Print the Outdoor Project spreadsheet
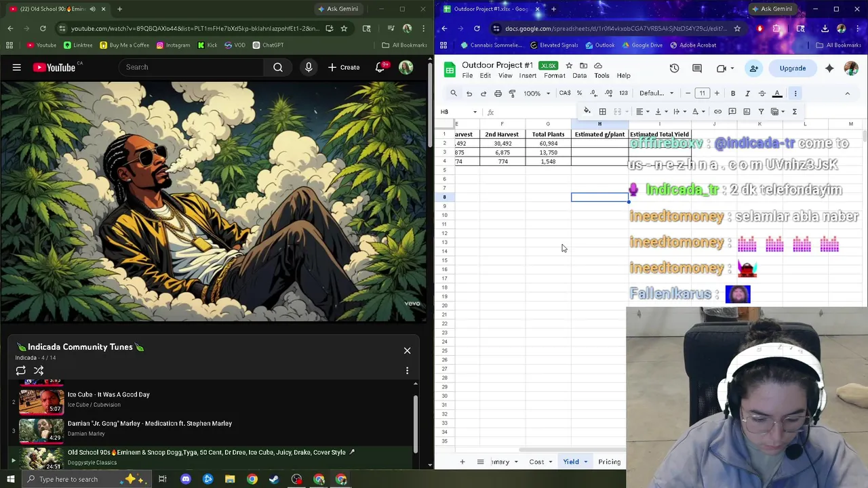The height and width of the screenshot is (488, 868). tap(498, 94)
